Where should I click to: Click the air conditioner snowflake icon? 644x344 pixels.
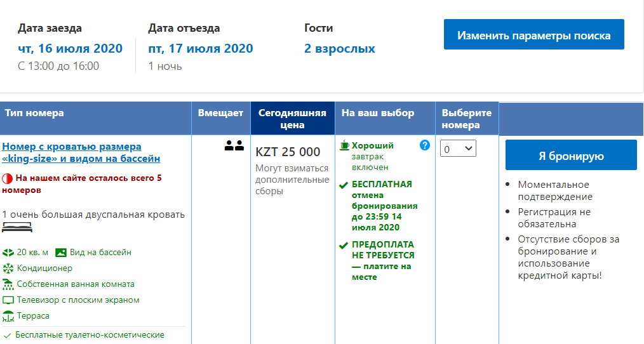(x=8, y=268)
